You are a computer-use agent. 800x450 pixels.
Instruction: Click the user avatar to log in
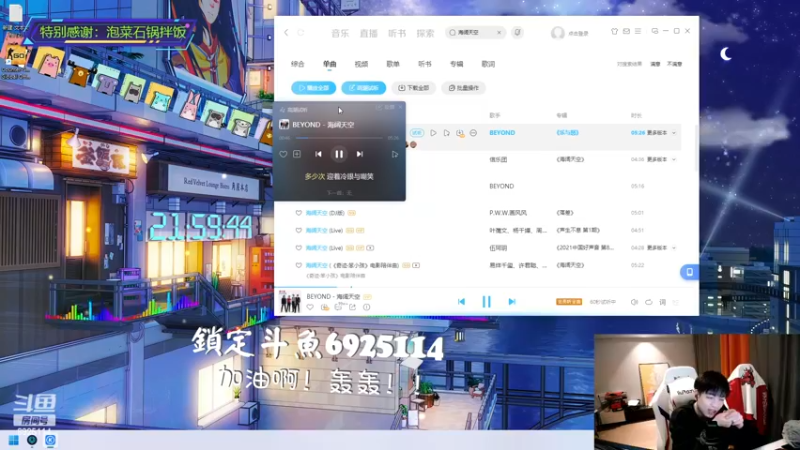[558, 33]
